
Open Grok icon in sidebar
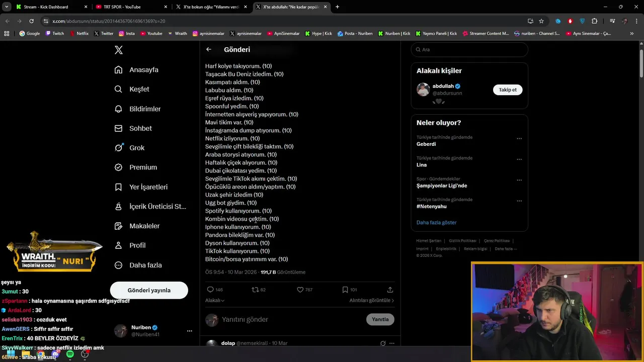pyautogui.click(x=118, y=148)
